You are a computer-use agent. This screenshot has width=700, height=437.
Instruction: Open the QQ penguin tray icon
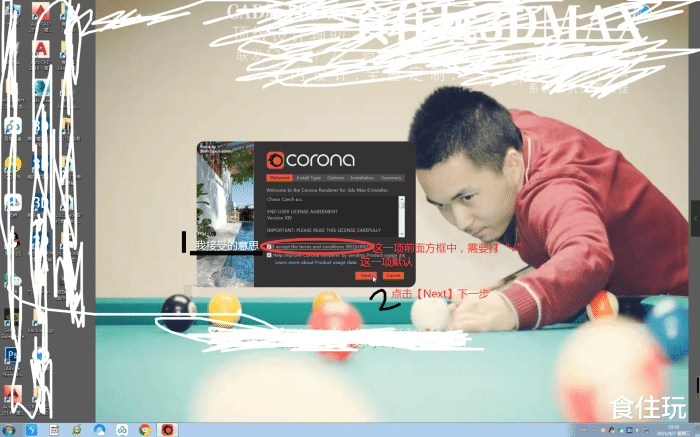[x=612, y=431]
